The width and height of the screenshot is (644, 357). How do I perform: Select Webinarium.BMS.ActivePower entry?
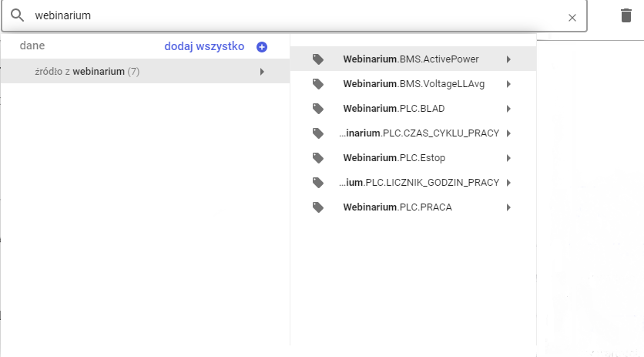(x=413, y=59)
